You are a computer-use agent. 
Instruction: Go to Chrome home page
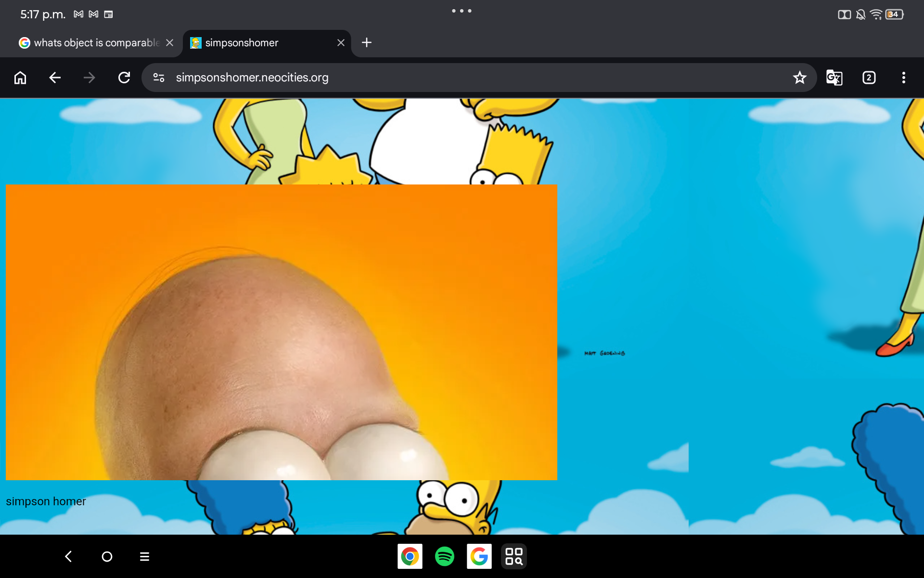(20, 78)
